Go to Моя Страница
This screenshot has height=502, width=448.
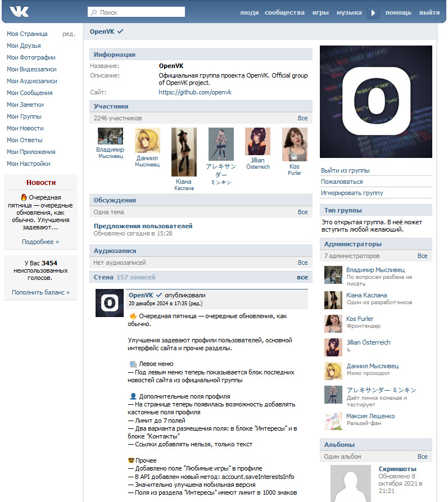tap(27, 34)
